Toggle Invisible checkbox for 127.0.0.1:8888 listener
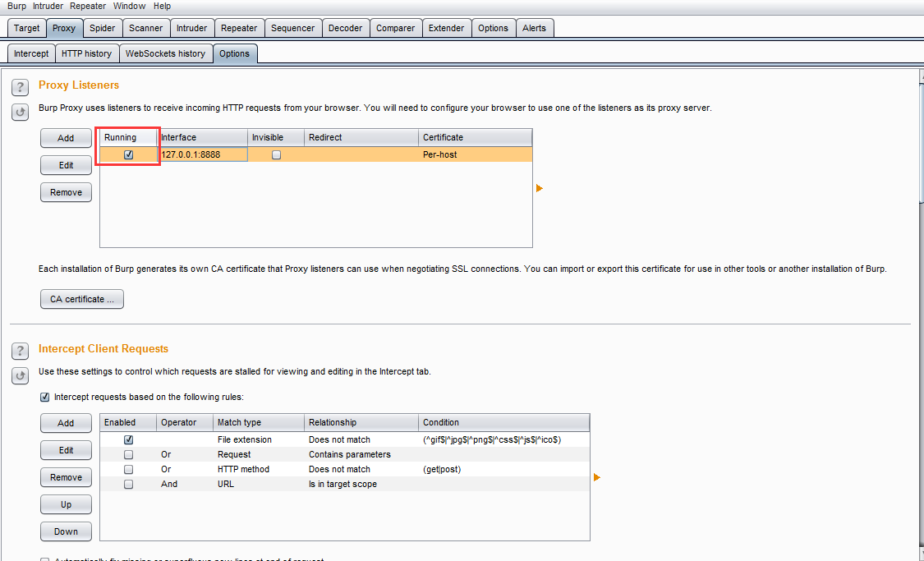924x561 pixels. pyautogui.click(x=276, y=155)
